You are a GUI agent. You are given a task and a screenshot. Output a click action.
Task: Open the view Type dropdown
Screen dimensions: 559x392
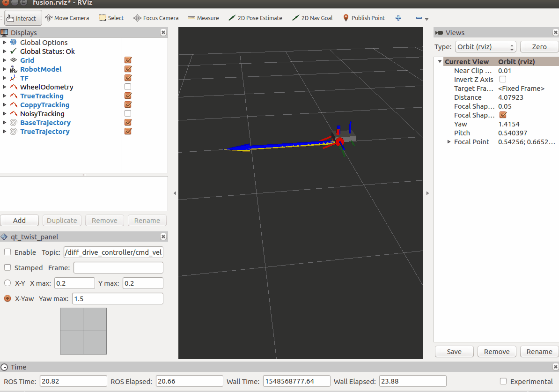(x=485, y=47)
